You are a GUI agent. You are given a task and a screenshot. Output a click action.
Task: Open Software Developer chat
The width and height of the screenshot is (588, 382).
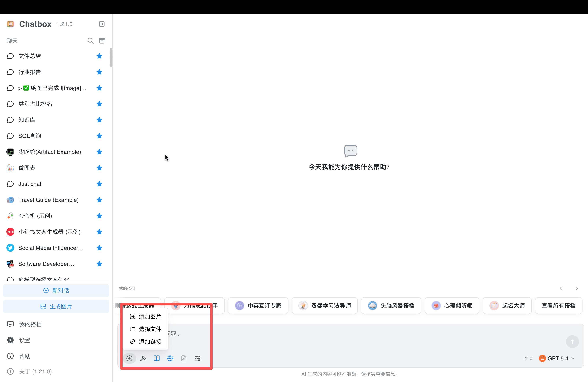(x=56, y=264)
